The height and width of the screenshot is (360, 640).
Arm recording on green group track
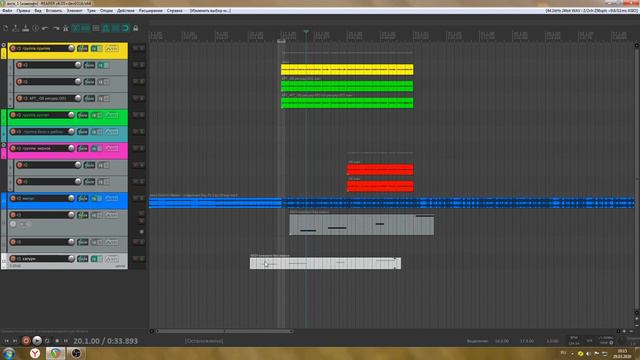tap(13, 115)
